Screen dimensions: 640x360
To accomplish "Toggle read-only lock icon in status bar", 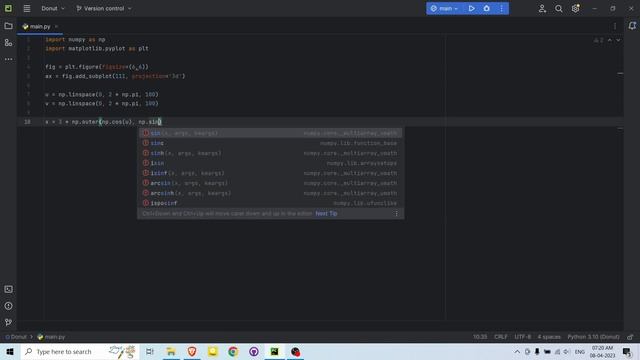I will [x=630, y=337].
